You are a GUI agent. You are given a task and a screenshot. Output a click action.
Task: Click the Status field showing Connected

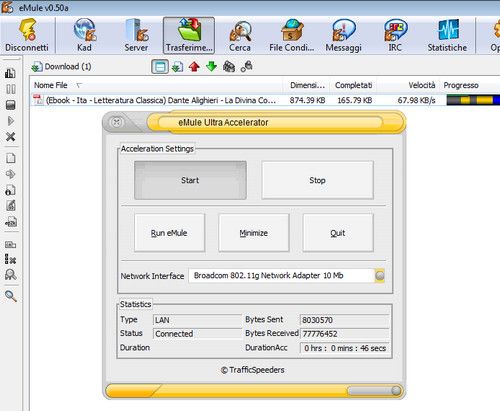pos(197,334)
